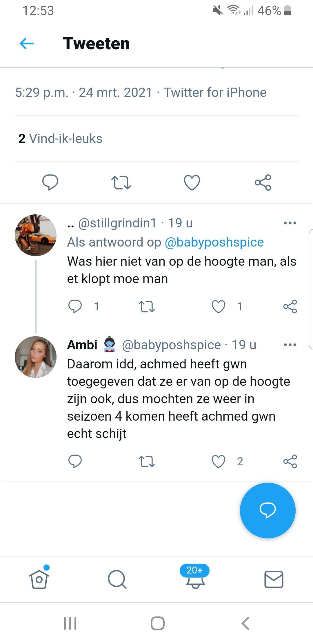Like the main tweet
The width and height of the screenshot is (313, 644).
point(192,182)
